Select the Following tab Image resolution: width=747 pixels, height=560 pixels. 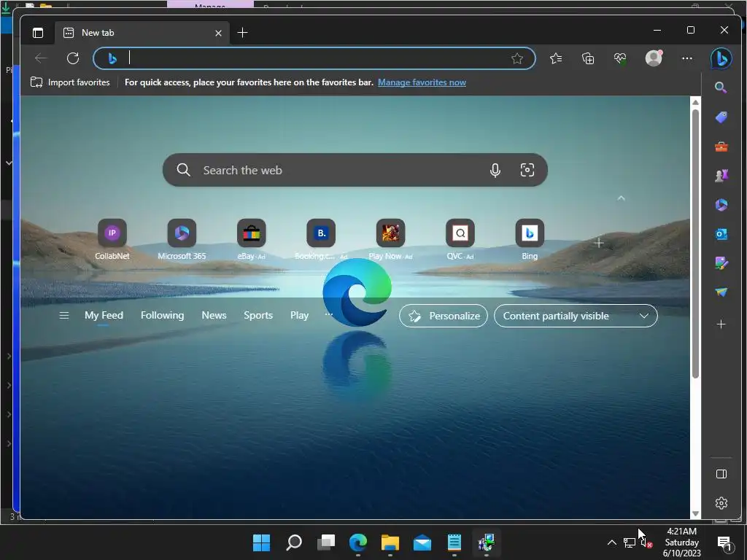coord(162,315)
